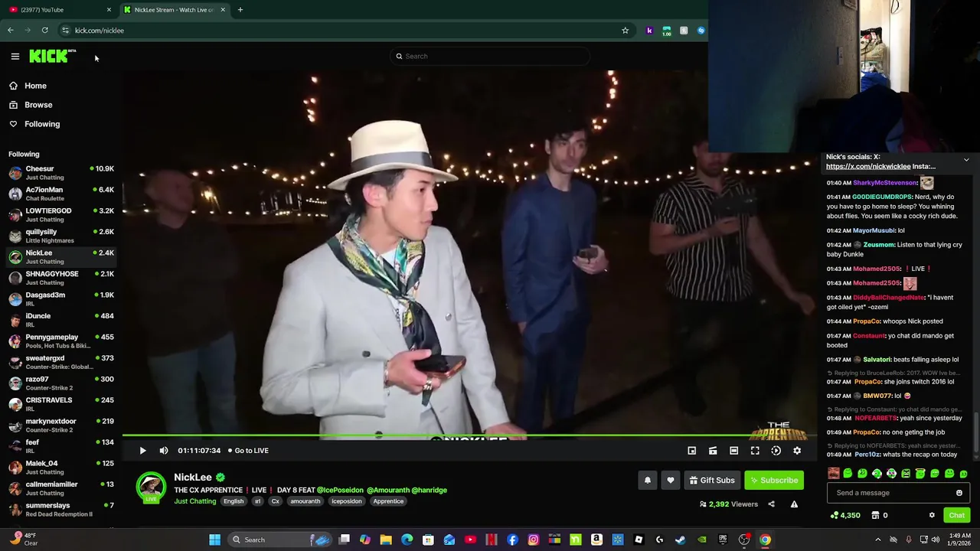Toggle theater mode

(733, 451)
